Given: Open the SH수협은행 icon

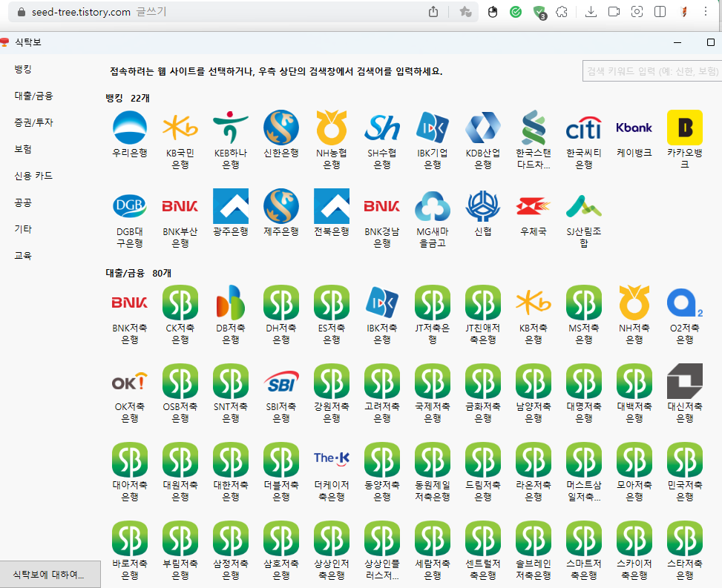Looking at the screenshot, I should (x=381, y=128).
